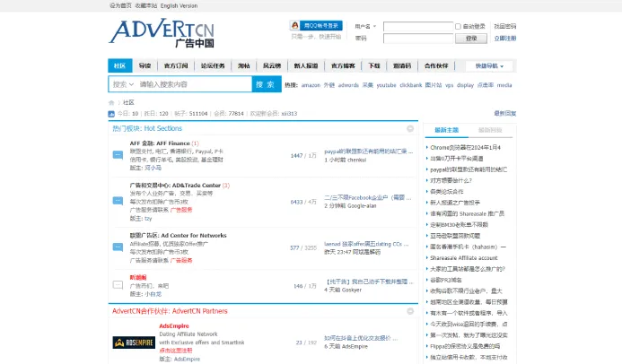Click the media hot search link
Screen dimensions: 622x364
pos(504,85)
